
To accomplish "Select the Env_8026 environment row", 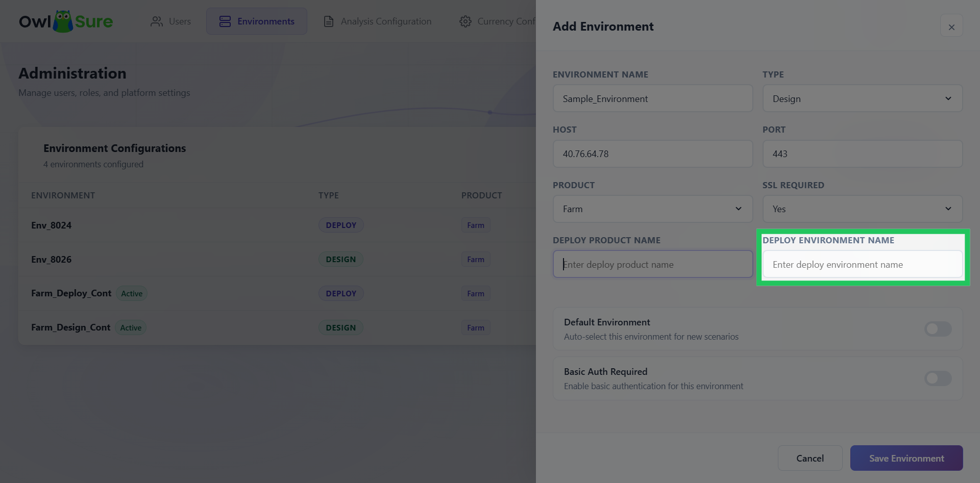I will pos(277,259).
